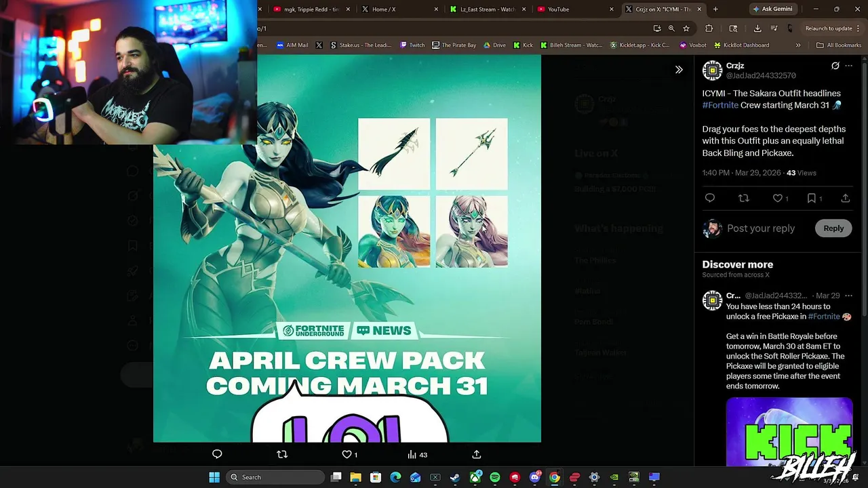Screen dimensions: 868x488
Task: Open Steam from taskbar
Action: click(455, 477)
